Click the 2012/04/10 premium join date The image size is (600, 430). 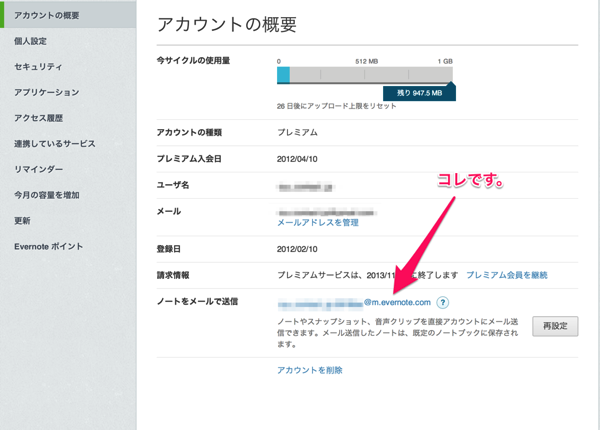[297, 159]
